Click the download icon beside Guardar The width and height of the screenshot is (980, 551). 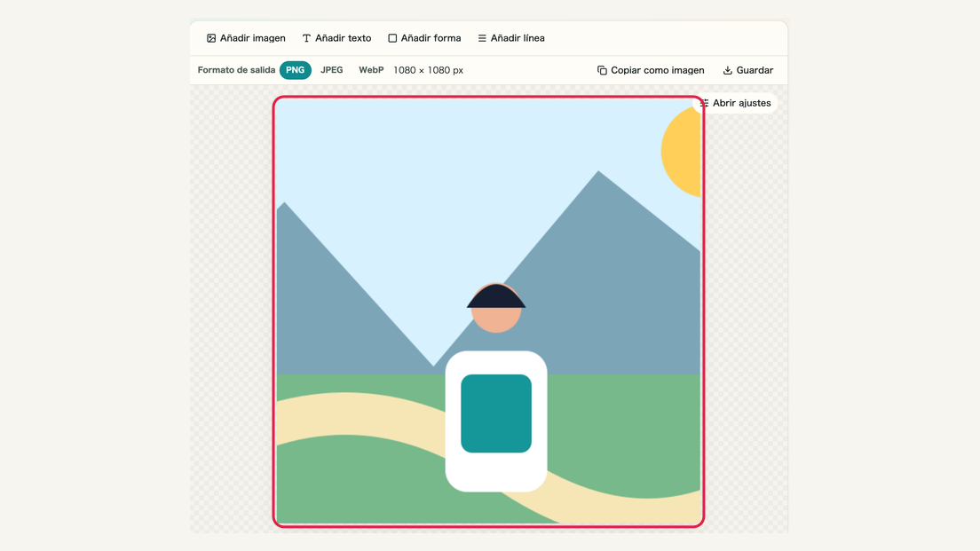pyautogui.click(x=728, y=70)
